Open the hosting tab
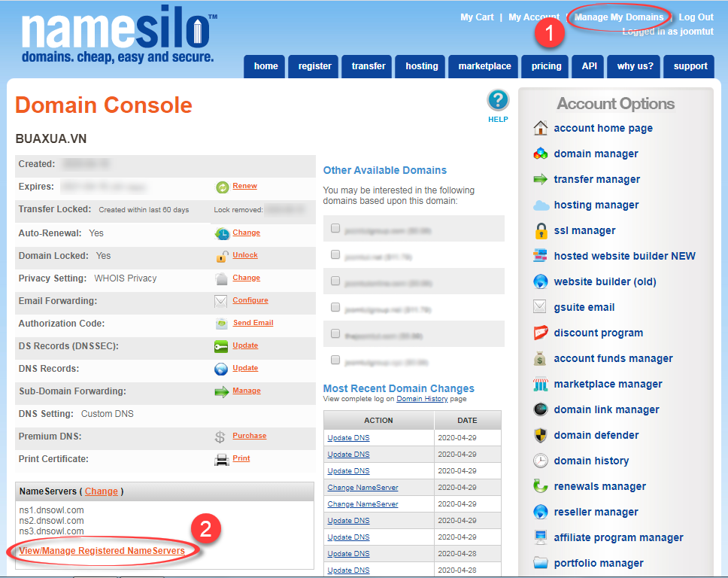The image size is (728, 578). tap(420, 66)
